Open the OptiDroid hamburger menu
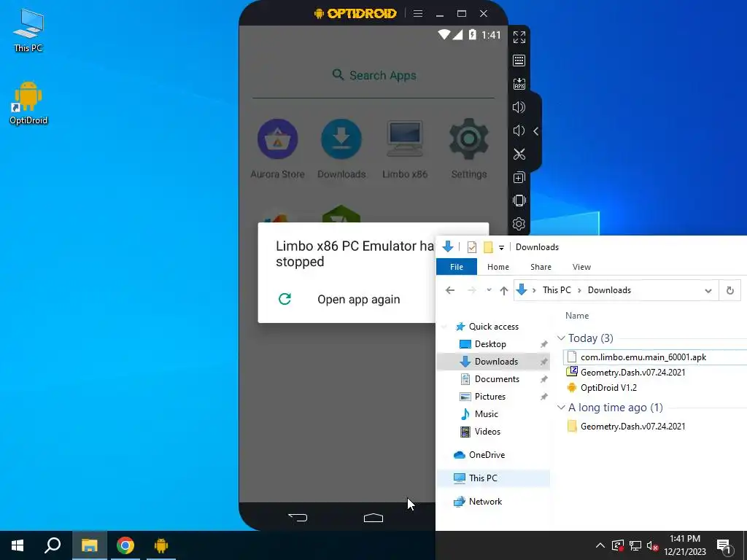The height and width of the screenshot is (560, 747). pyautogui.click(x=418, y=13)
